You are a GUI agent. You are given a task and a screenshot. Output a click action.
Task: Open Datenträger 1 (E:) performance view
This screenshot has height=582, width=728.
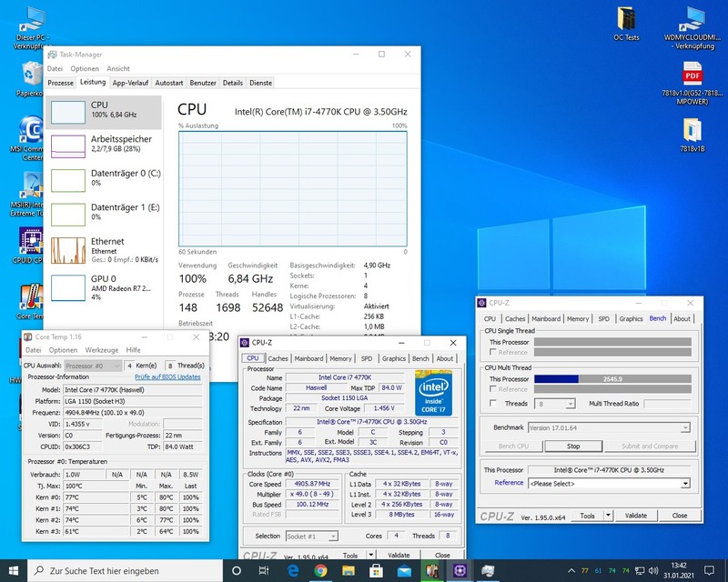coord(104,214)
